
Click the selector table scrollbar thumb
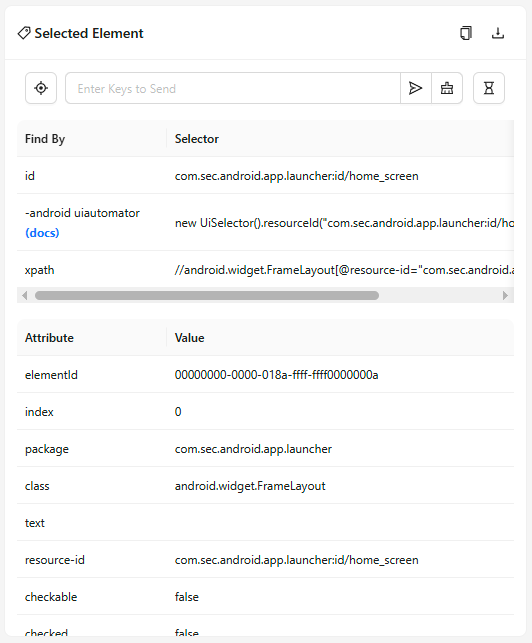click(207, 296)
